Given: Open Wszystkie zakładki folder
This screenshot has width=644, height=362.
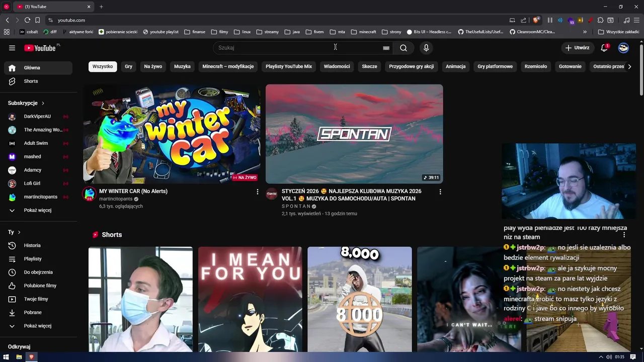Looking at the screenshot, I should coord(618,32).
